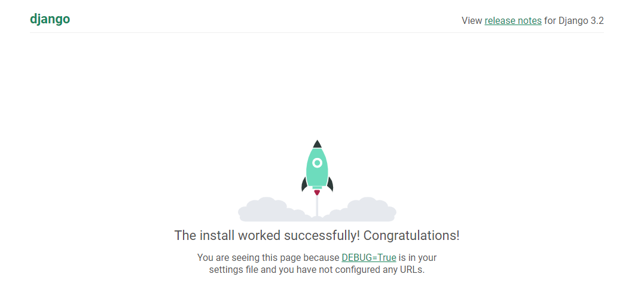Click the left gray smoke cloud
The image size is (644, 298).
click(x=273, y=209)
